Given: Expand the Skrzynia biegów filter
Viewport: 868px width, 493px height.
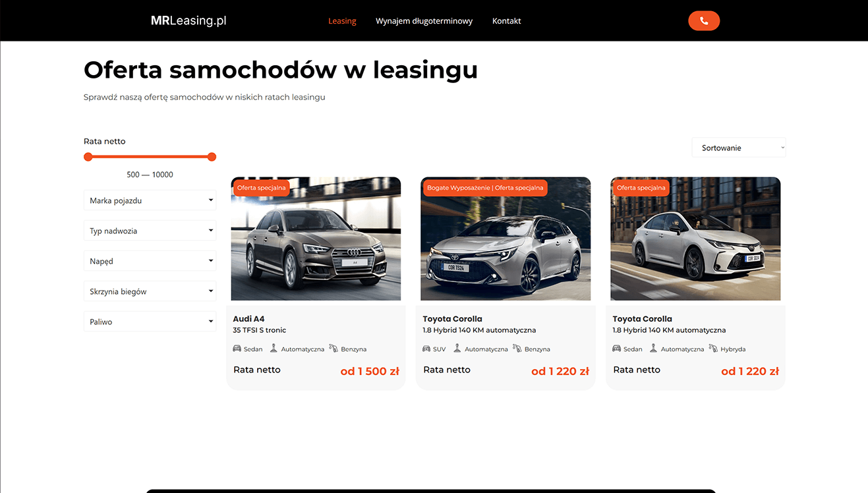Looking at the screenshot, I should [x=150, y=291].
